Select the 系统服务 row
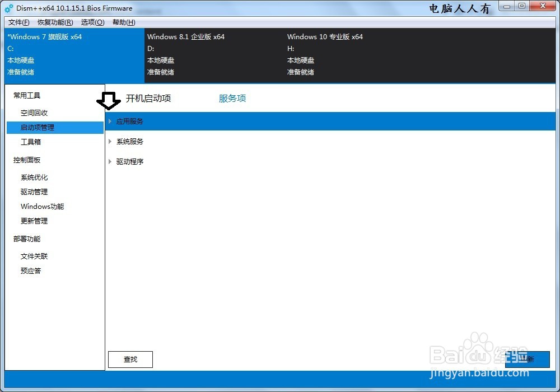Image resolution: width=560 pixels, height=392 pixels. (x=330, y=141)
